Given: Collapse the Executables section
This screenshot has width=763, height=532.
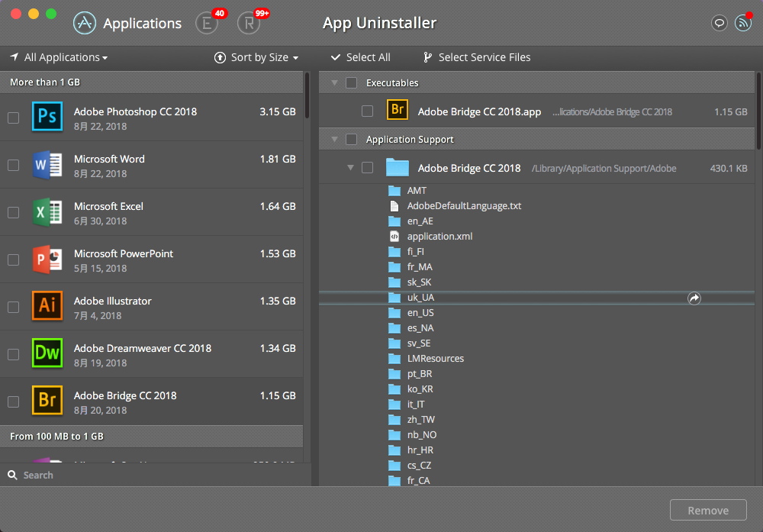Looking at the screenshot, I should (334, 82).
